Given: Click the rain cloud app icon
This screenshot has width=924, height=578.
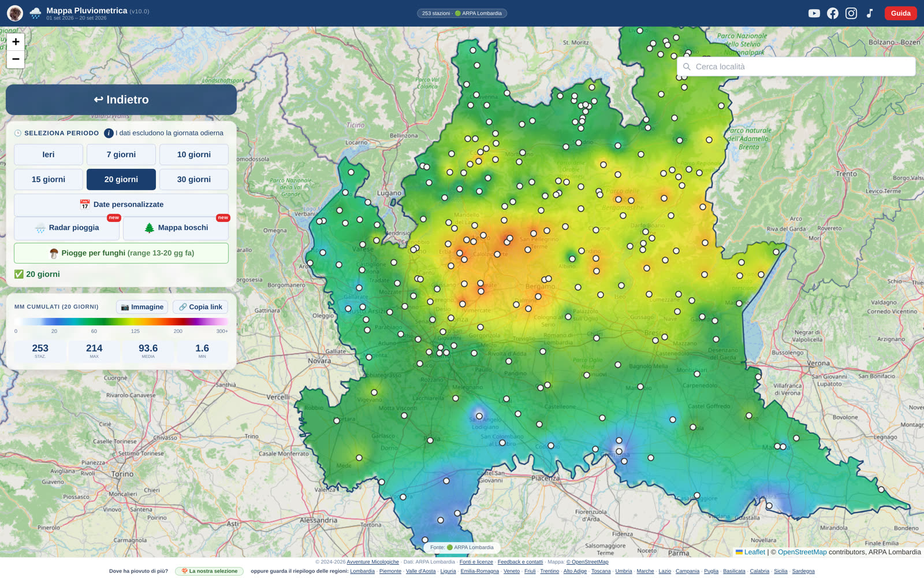Looking at the screenshot, I should [35, 13].
